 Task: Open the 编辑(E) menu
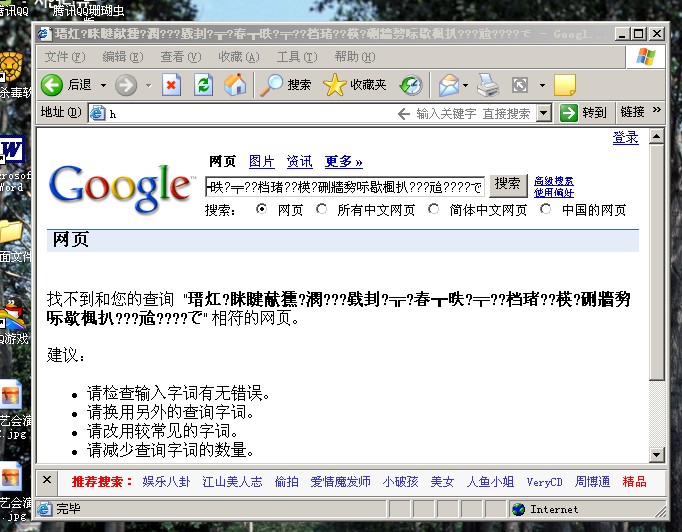[123, 57]
